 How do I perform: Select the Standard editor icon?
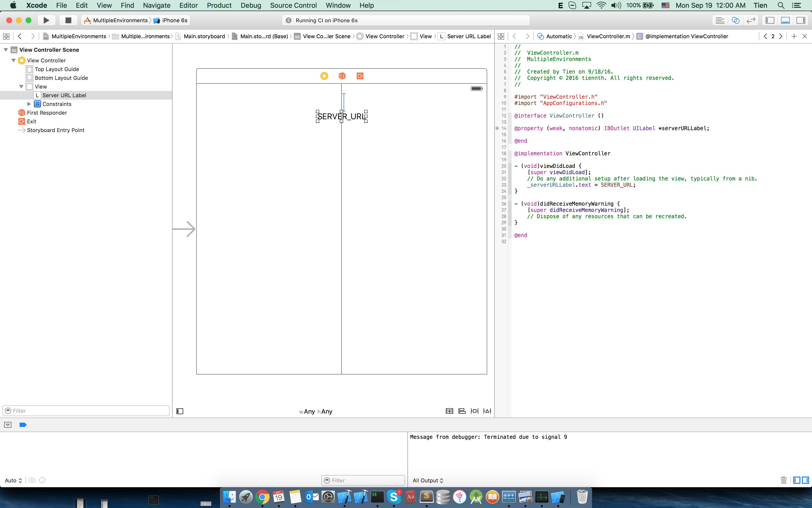(720, 20)
